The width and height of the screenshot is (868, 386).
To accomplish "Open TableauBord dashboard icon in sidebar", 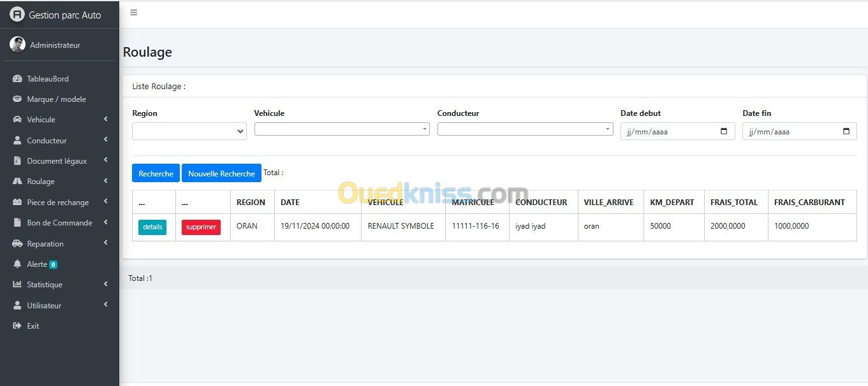I will pyautogui.click(x=17, y=79).
